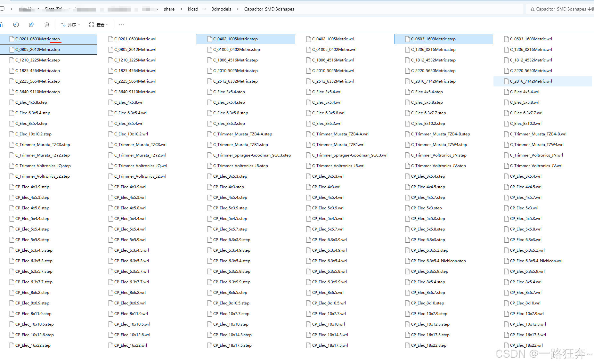The image size is (594, 364).
Task: Select file CP_Elec_18x17.5.step
Action: 232,345
